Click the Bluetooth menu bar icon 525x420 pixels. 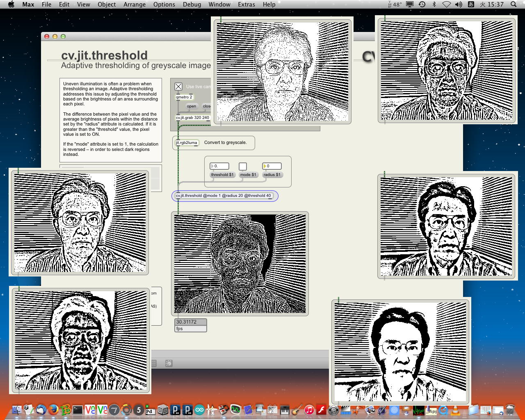pos(434,4)
